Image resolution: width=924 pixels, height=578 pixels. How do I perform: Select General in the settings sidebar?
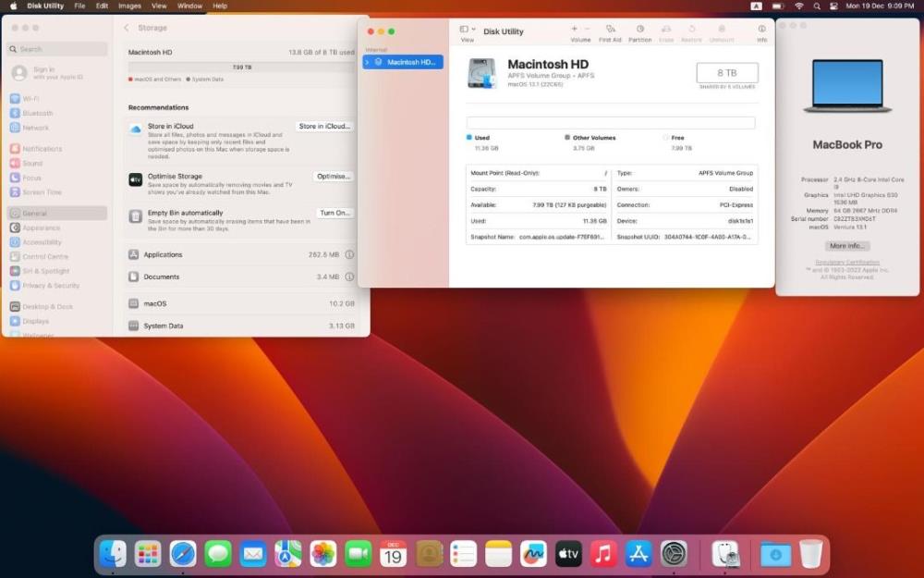[x=57, y=213]
